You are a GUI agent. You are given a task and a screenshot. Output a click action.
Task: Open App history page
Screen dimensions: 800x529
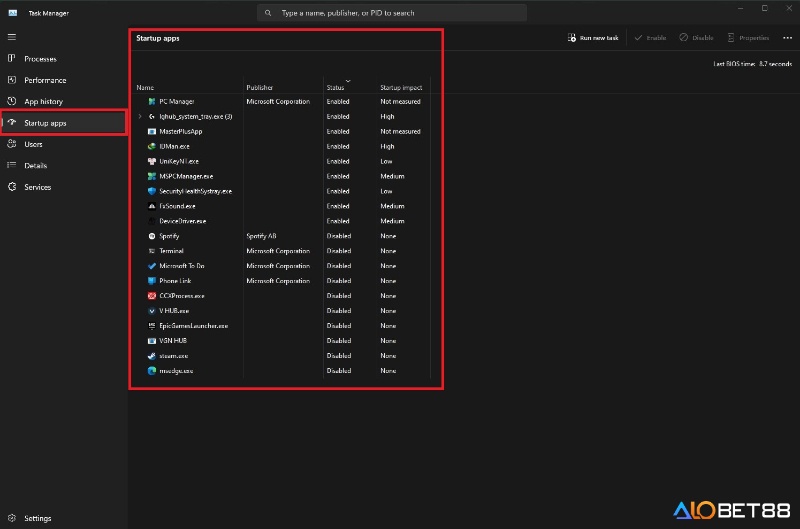click(43, 102)
